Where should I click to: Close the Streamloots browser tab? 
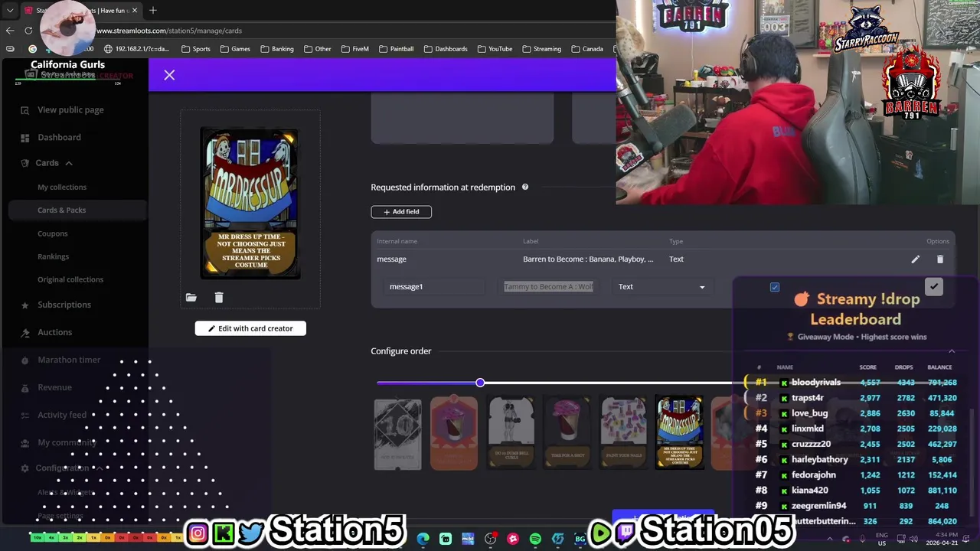135,10
